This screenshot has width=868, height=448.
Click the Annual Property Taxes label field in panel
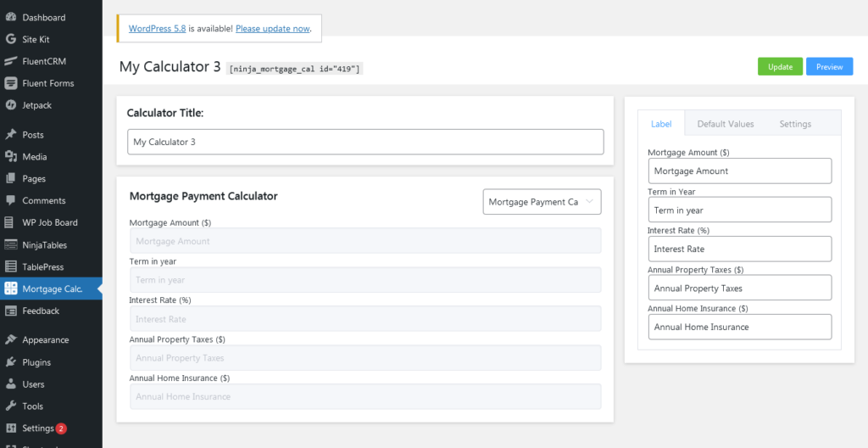tap(739, 288)
